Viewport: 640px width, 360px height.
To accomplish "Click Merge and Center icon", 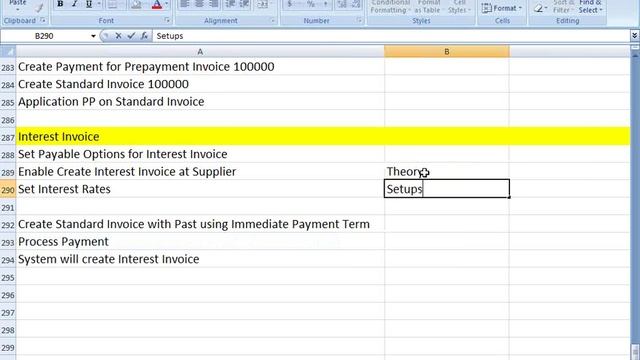I will [262, 4].
